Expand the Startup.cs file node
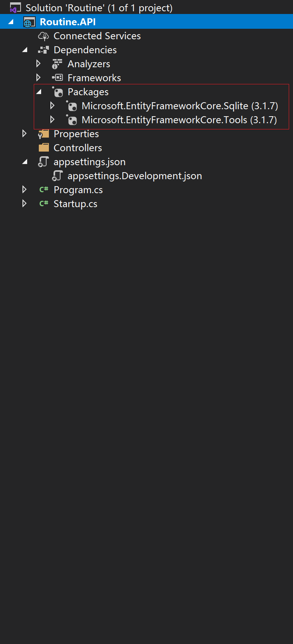Screen dimensions: 293x644 point(24,204)
